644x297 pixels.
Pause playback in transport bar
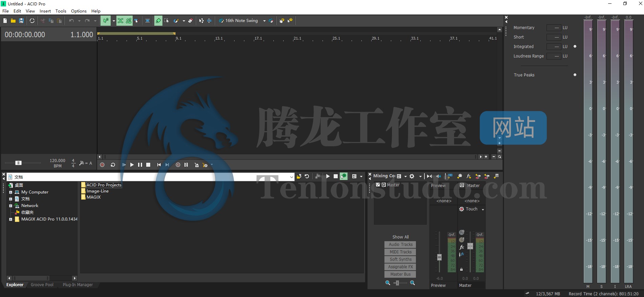point(140,165)
